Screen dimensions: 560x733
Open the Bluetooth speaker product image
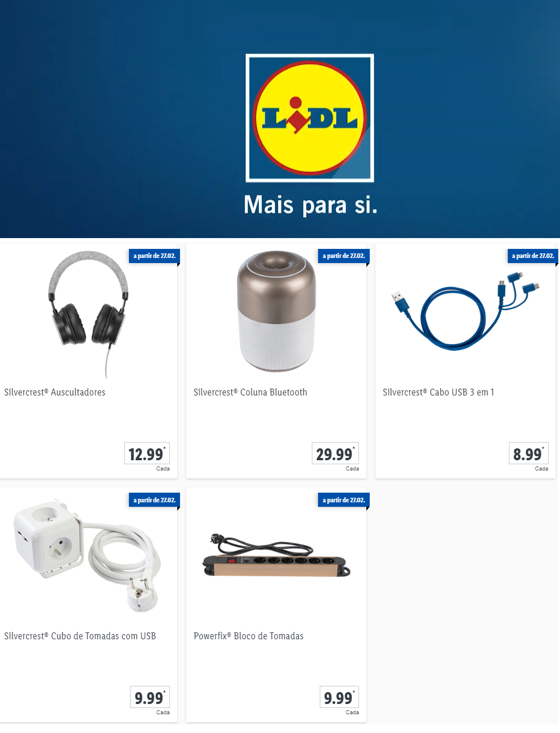click(x=276, y=311)
